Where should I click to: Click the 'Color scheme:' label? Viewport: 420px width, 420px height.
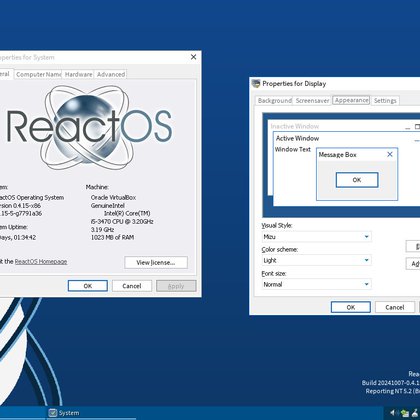(280, 249)
